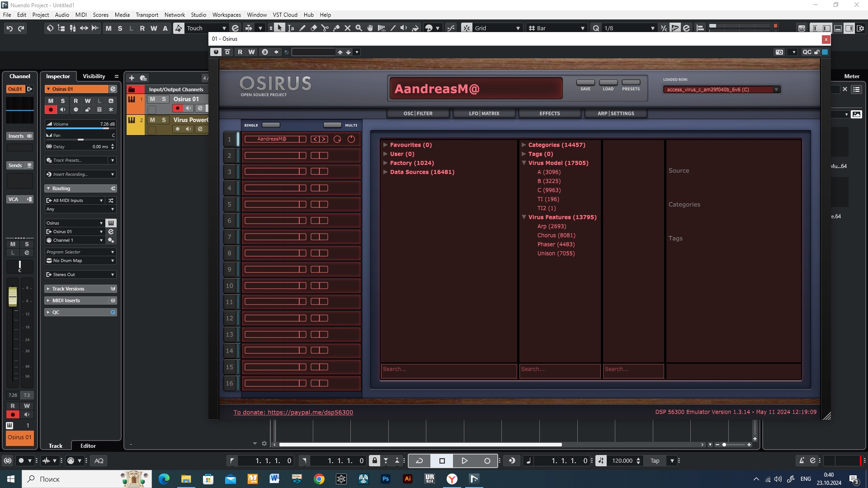The image size is (868, 488).
Task: Open the PayPal donate link
Action: coord(293,412)
